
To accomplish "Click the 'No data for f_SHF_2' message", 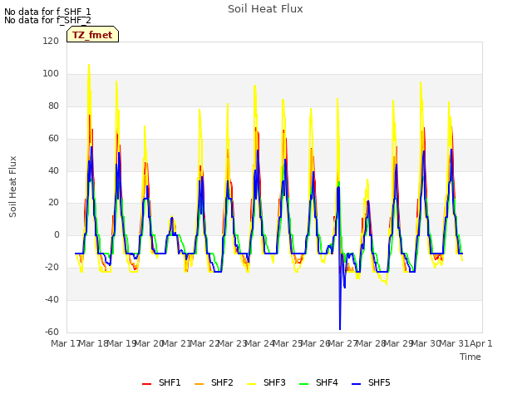I will tap(47, 20).
